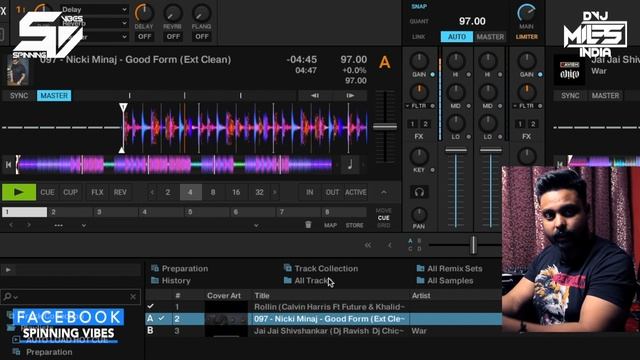The width and height of the screenshot is (640, 360).
Task: Adjust Deck B FLTR filter knob
Action: click(x=527, y=93)
